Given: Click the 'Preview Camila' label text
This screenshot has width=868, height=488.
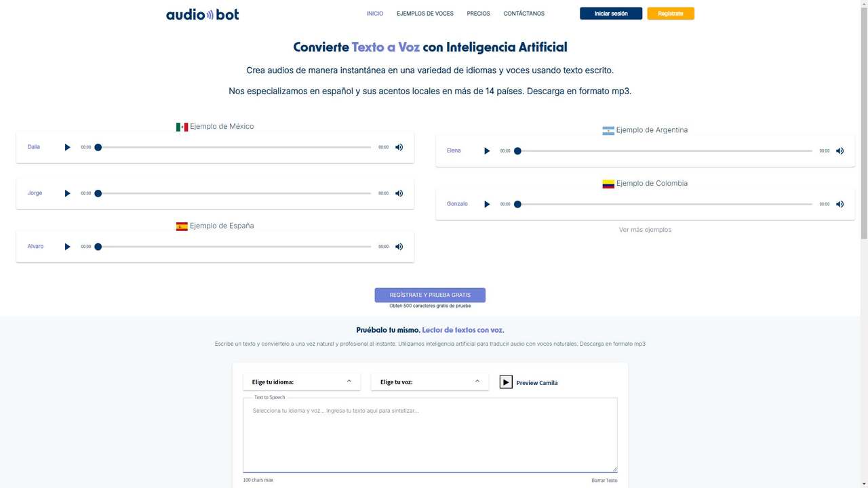Looking at the screenshot, I should pos(537,383).
